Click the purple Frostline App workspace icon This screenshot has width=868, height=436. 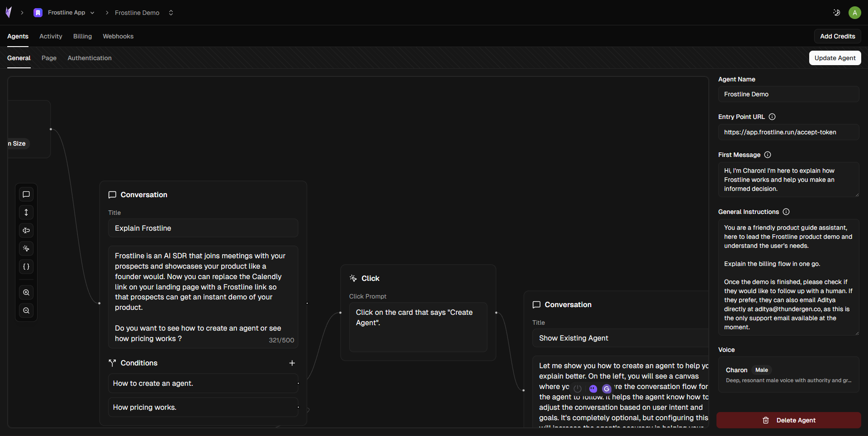[38, 13]
